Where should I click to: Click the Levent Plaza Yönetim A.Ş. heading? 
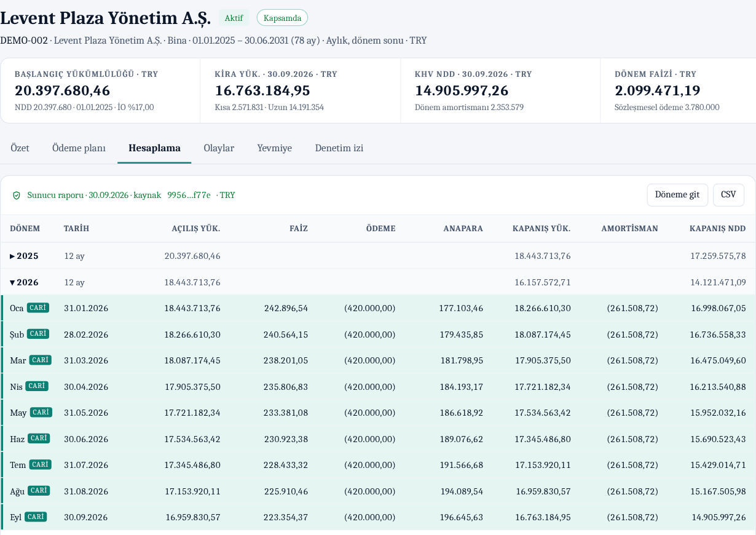pyautogui.click(x=105, y=18)
